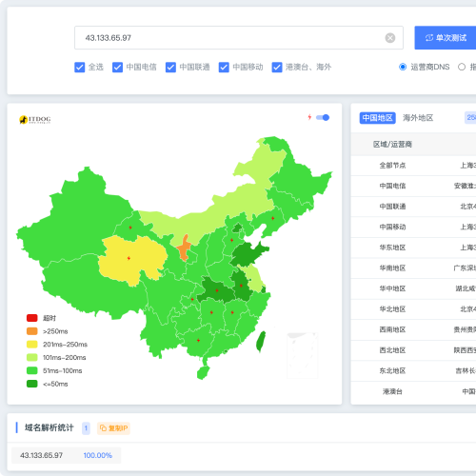
Task: Click the refresh icon in 单次测试 button
Action: [429, 38]
